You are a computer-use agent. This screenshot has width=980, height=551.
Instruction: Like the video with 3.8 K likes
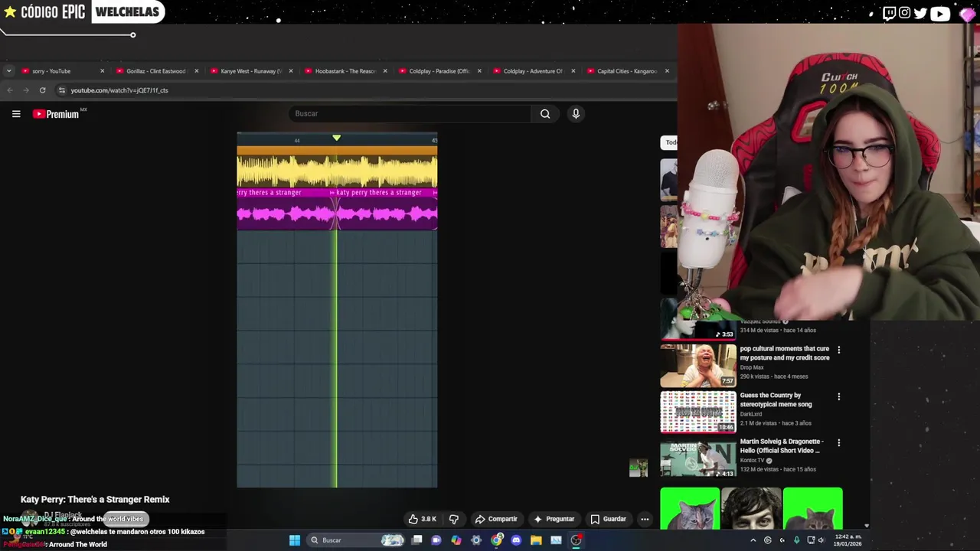422,519
